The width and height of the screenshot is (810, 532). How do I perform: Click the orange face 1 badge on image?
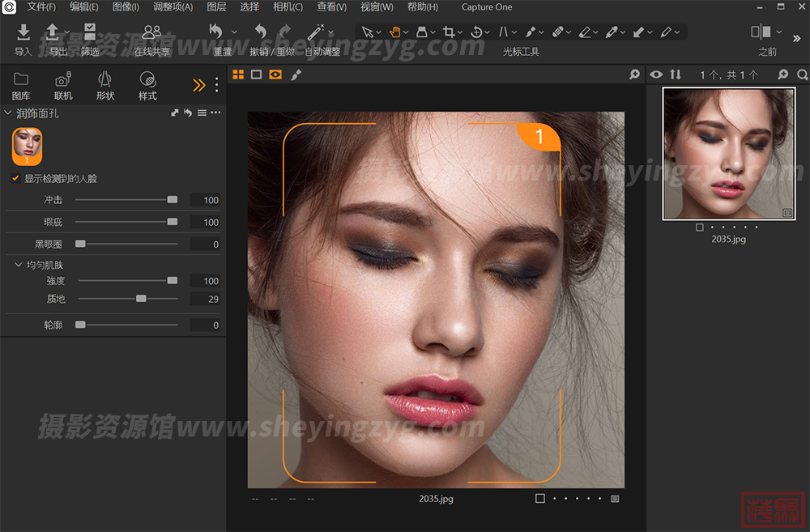(x=539, y=136)
